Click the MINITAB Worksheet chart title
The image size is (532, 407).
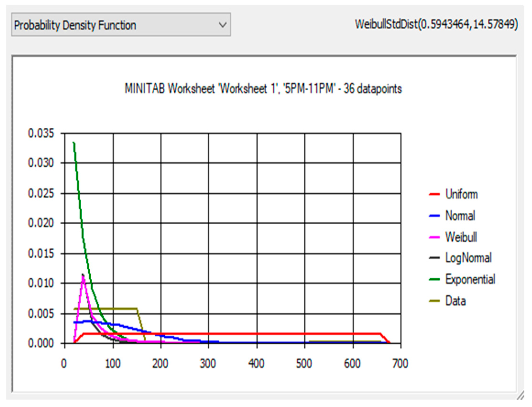[x=263, y=89]
